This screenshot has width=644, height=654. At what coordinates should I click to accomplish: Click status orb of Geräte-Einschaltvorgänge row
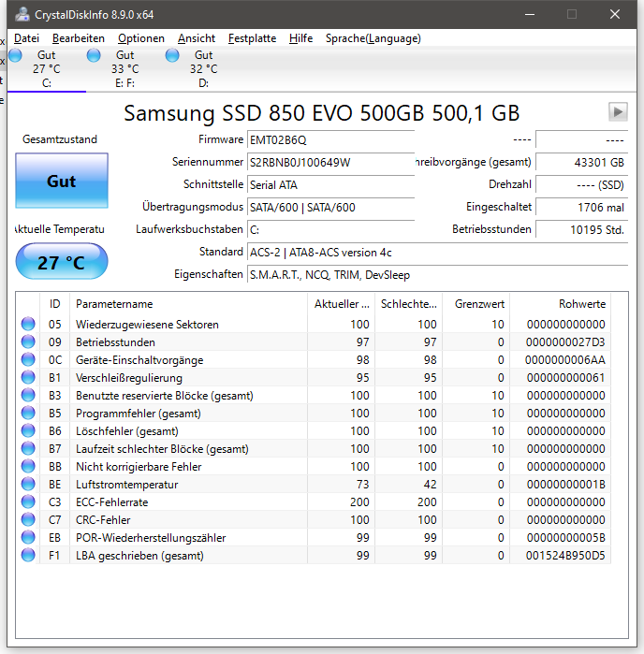[x=28, y=360]
